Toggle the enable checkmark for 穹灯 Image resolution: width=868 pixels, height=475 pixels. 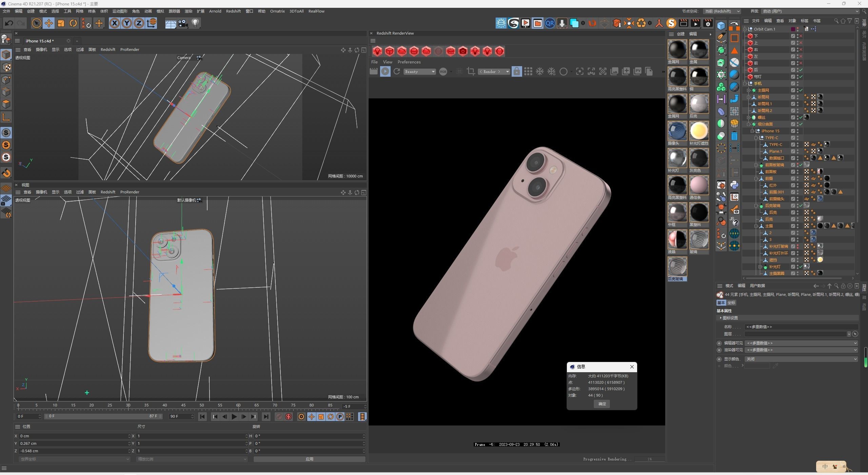801,77
